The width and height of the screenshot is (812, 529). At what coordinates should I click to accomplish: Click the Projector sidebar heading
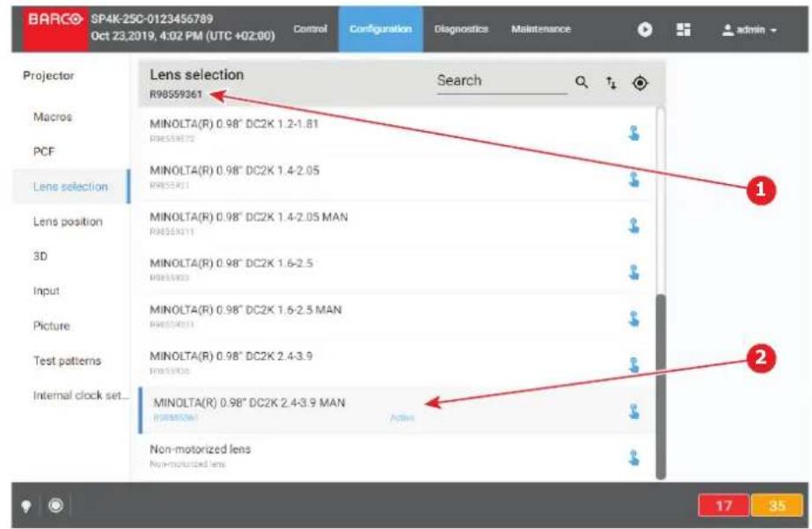point(48,76)
